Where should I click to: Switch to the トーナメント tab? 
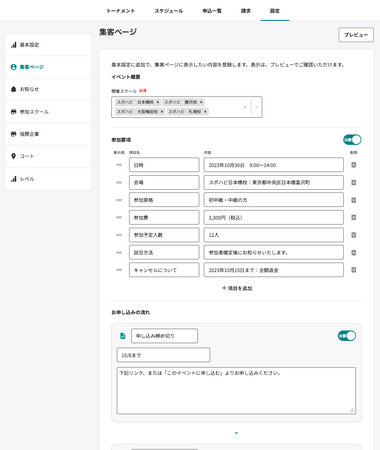[x=121, y=11]
